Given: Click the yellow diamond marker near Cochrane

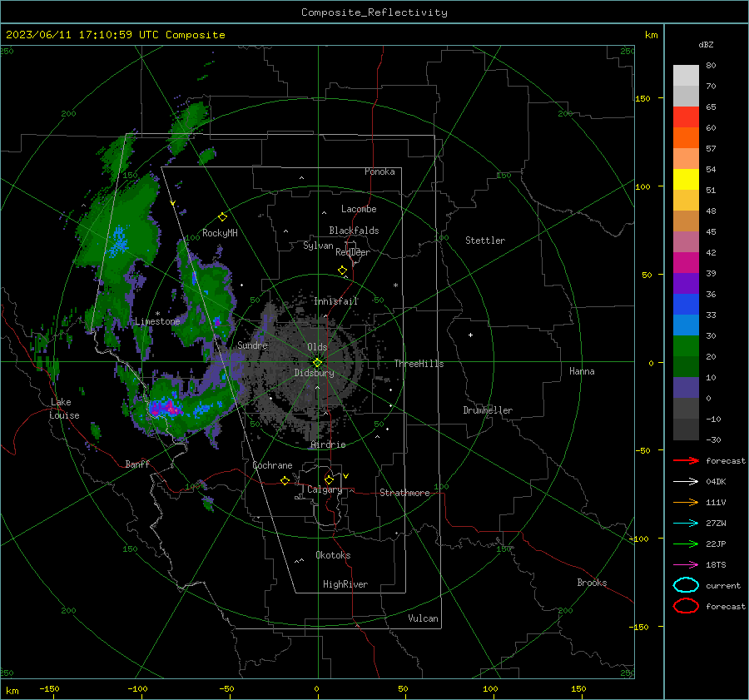Looking at the screenshot, I should 285,481.
